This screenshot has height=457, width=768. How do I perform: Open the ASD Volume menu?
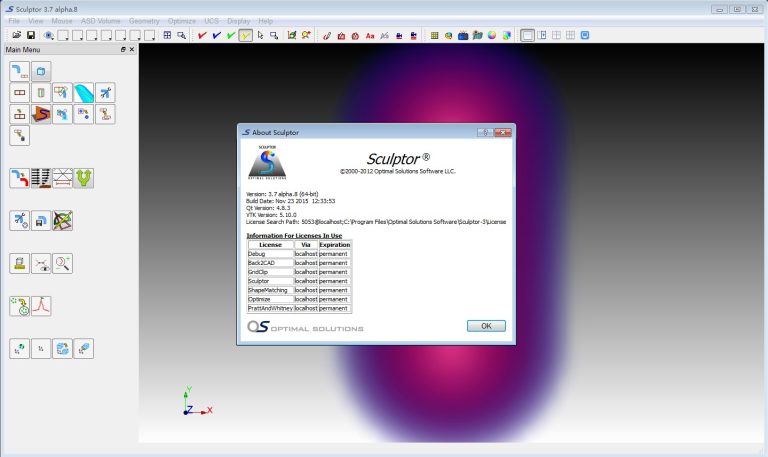point(100,21)
